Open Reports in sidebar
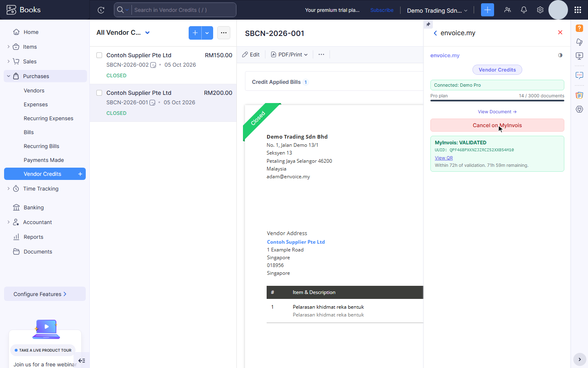 tap(33, 237)
